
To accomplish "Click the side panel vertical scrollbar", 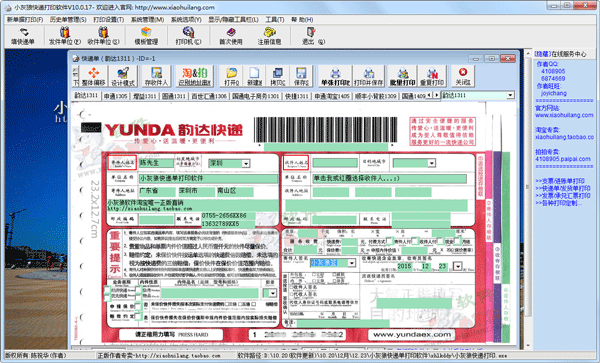I will tap(528, 199).
